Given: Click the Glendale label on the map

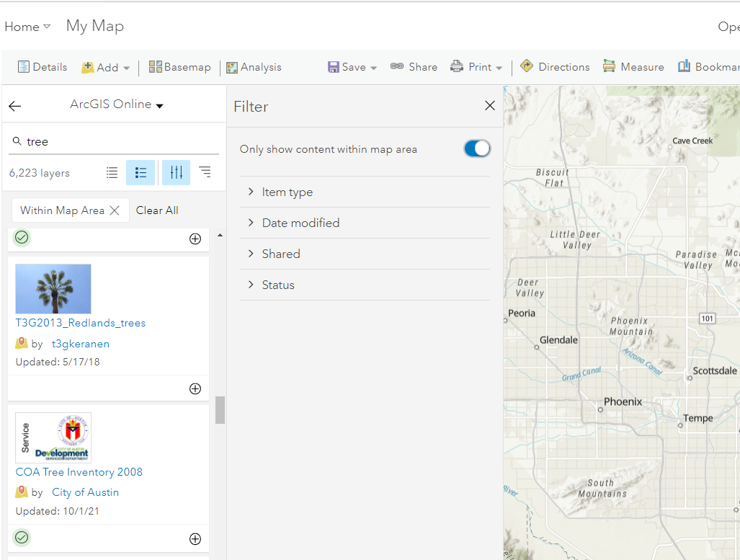Looking at the screenshot, I should (558, 340).
